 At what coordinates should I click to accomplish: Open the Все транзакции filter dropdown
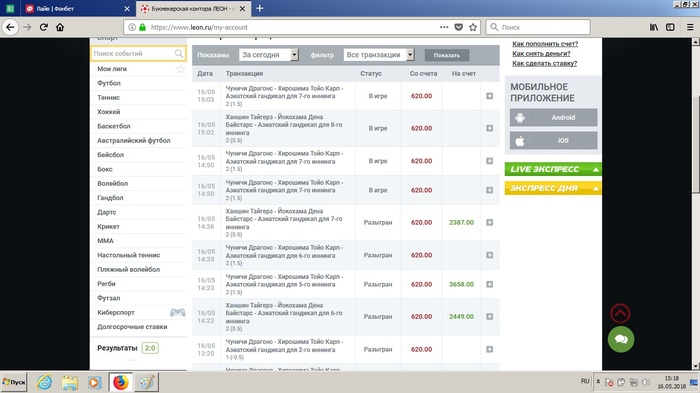pos(379,55)
